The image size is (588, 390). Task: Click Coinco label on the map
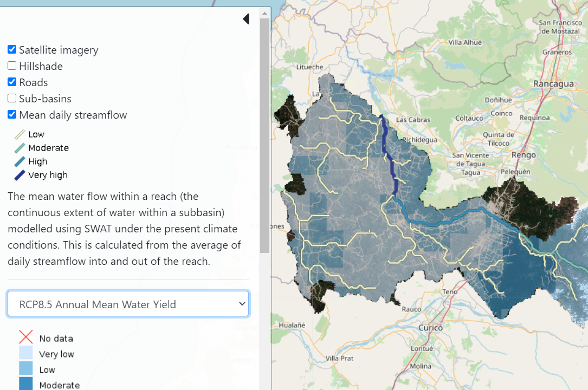[501, 113]
